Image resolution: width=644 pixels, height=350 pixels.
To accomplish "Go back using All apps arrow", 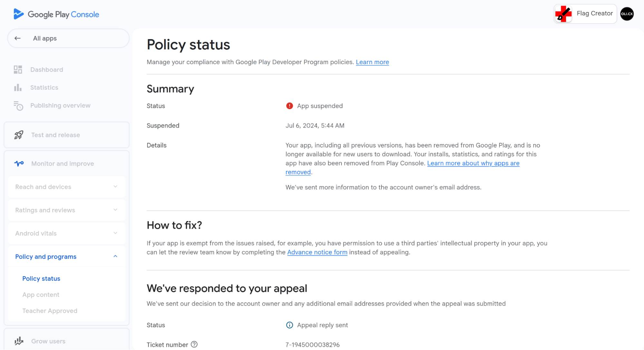I will (18, 38).
